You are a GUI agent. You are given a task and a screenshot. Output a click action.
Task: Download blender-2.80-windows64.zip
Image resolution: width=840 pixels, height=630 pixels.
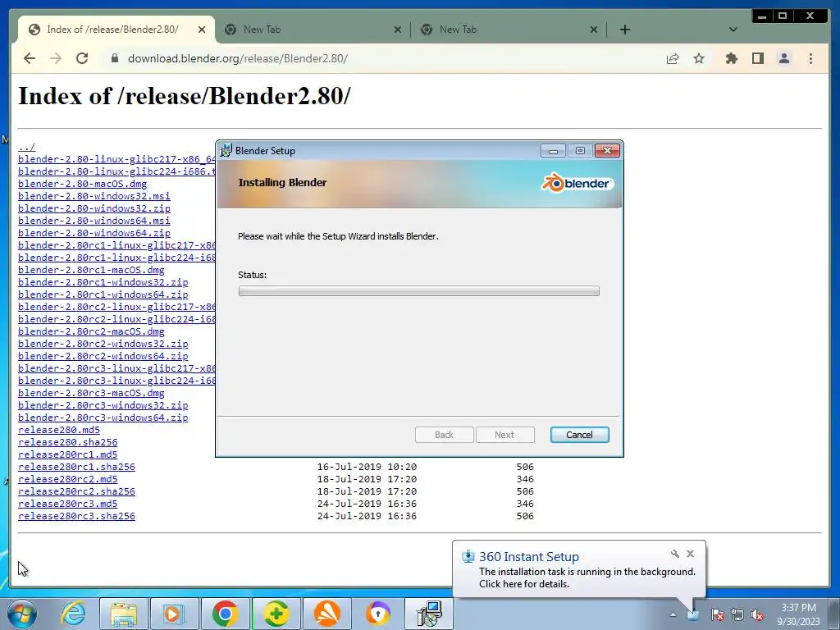pyautogui.click(x=94, y=233)
